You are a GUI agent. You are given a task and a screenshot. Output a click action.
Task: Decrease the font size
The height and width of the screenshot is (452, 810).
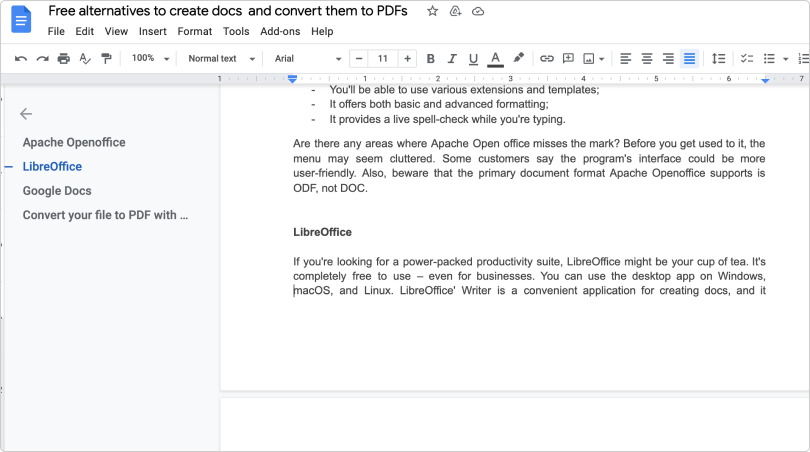(359, 59)
